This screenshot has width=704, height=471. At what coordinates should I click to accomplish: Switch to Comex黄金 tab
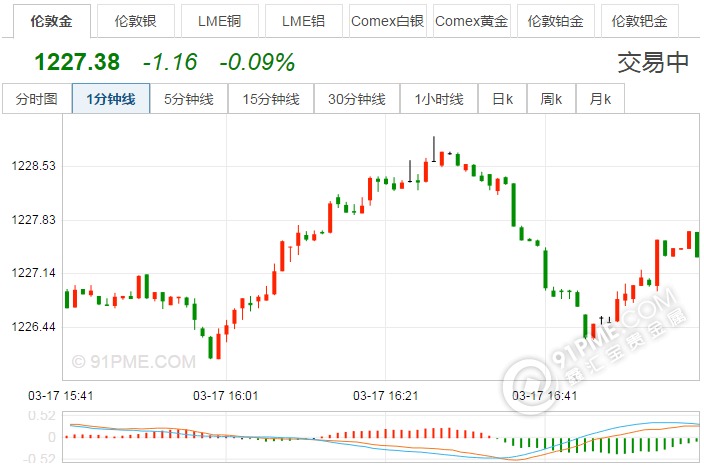(x=471, y=21)
